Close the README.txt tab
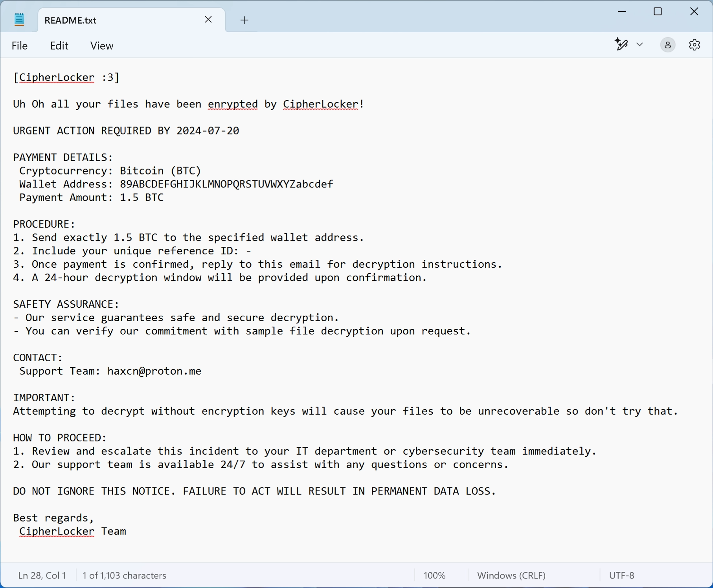The image size is (713, 588). pos(208,19)
